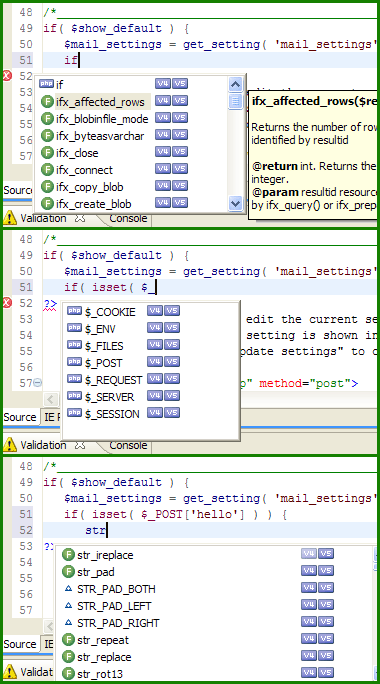This screenshot has width=380, height=684.
Task: Click the scroll-up arrow of the ifx suggestion list
Action: [235, 84]
